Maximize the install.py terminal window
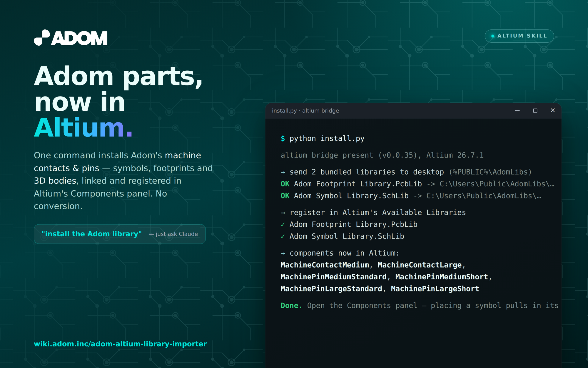588x368 pixels. [535, 110]
